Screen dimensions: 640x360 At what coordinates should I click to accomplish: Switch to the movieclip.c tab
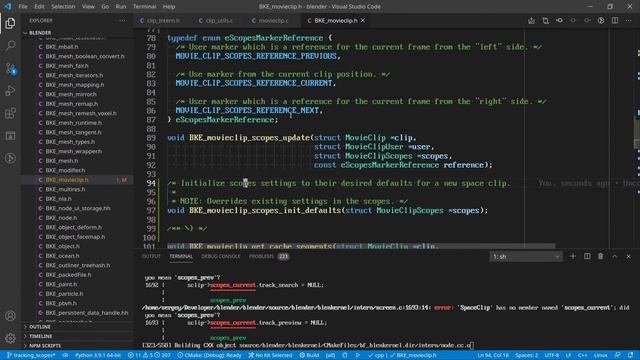tap(273, 20)
